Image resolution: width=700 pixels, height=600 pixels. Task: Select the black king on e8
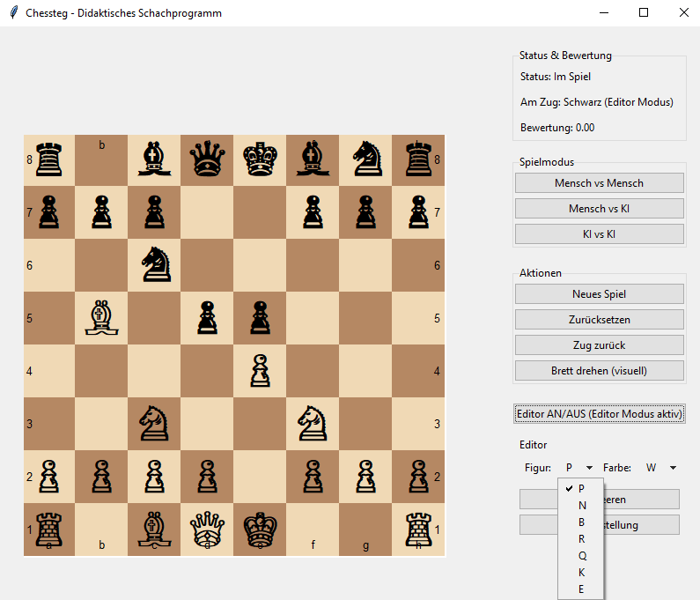(x=260, y=159)
